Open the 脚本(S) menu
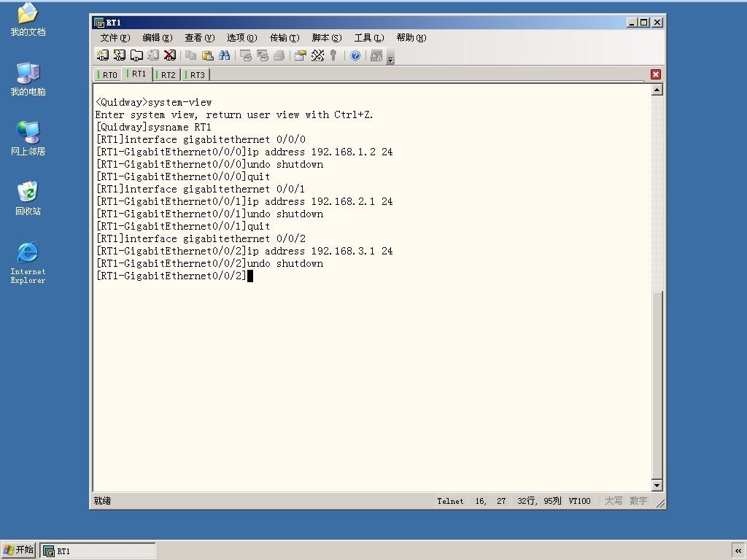Screen dimensions: 747x560 327,38
